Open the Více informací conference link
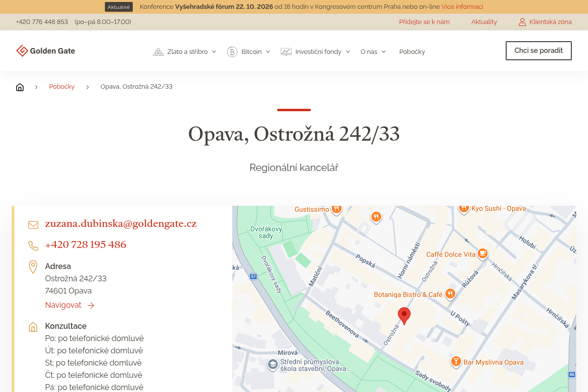This screenshot has height=392, width=588. tap(462, 7)
